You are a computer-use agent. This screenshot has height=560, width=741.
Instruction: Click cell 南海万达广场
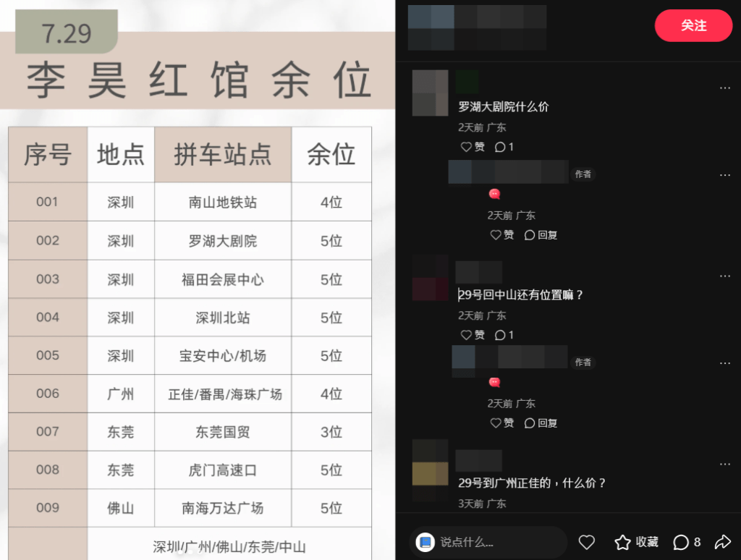tap(223, 508)
